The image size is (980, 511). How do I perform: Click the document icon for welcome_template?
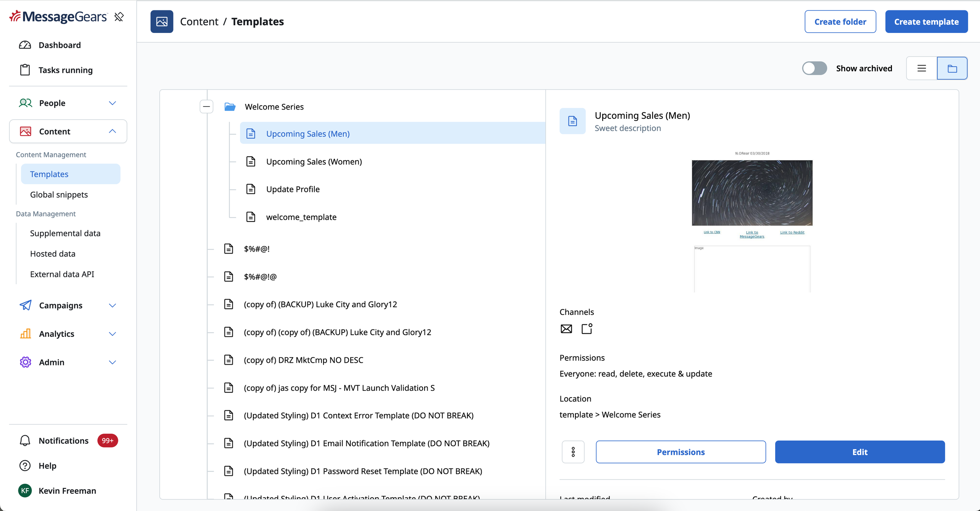(251, 217)
